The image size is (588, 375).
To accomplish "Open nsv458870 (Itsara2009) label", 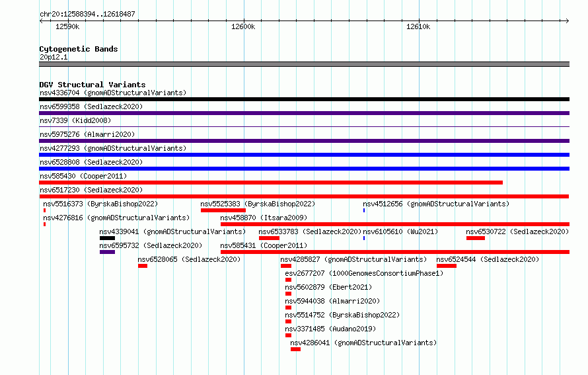I will [264, 218].
